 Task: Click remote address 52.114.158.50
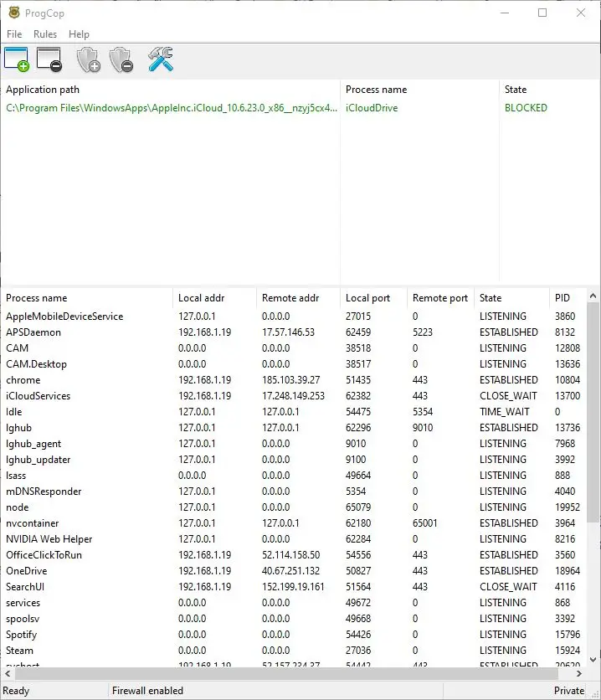pos(291,555)
